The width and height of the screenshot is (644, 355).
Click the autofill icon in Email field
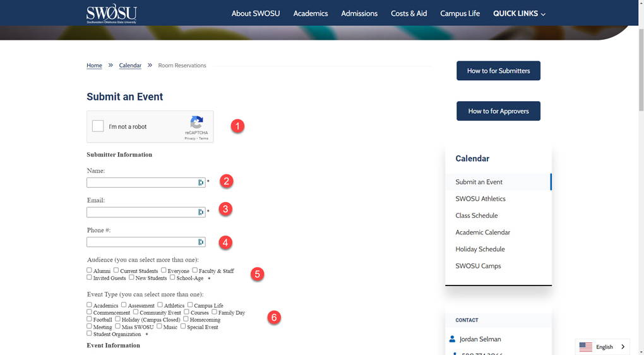click(201, 212)
